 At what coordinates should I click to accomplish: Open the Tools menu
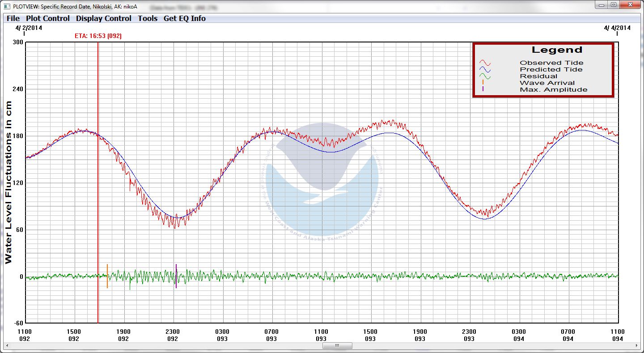click(x=148, y=18)
